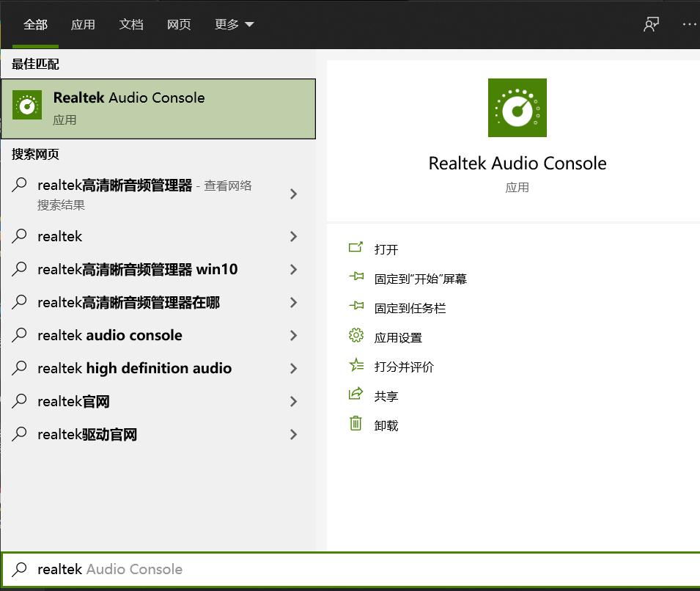Select the 打开 icon to launch Realtek Audio Console
Screen dimensions: 700x591
pyautogui.click(x=356, y=249)
